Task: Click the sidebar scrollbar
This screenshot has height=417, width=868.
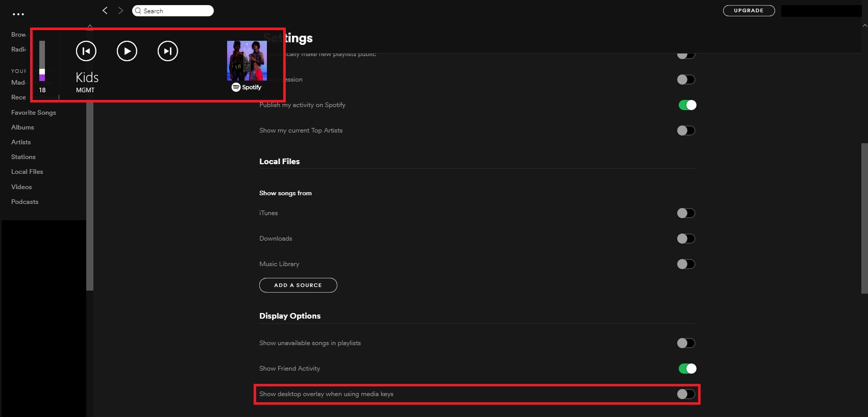Action: pos(90,196)
